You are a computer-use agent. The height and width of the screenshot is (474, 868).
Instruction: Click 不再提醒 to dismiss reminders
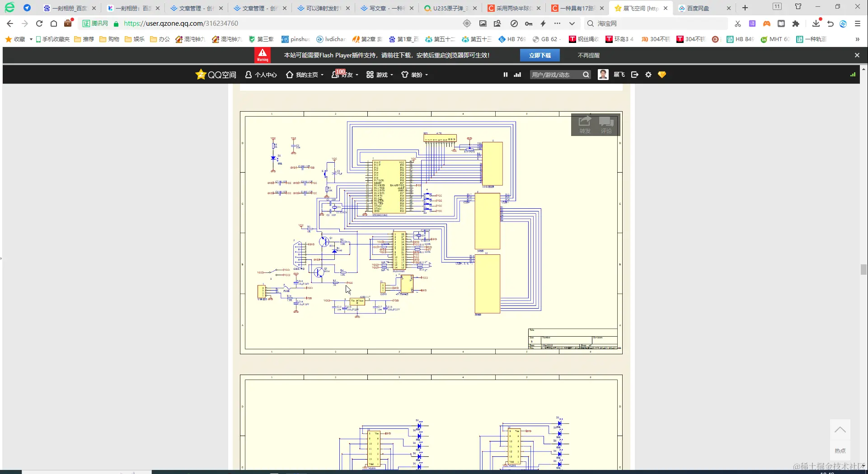588,55
